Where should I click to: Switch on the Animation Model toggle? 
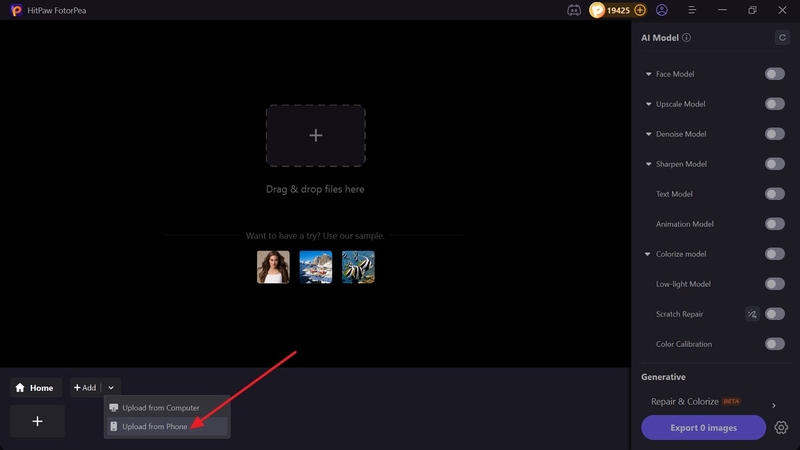[774, 224]
